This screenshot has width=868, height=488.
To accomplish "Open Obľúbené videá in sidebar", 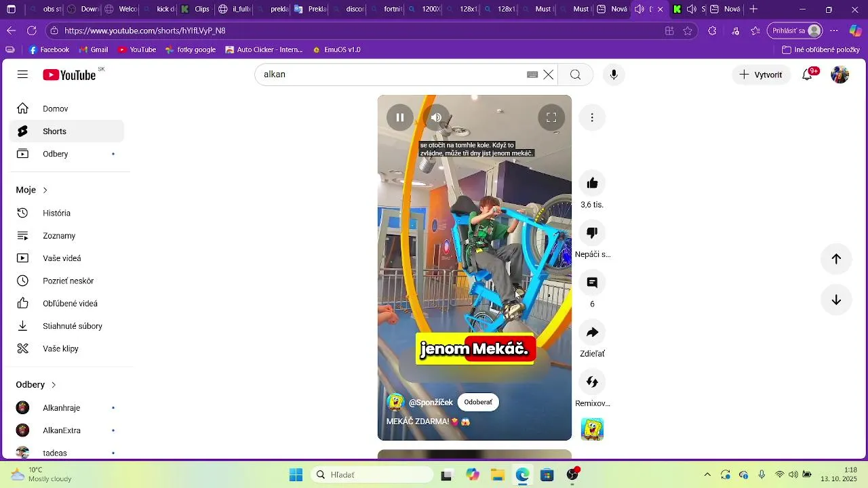I will 66,304.
